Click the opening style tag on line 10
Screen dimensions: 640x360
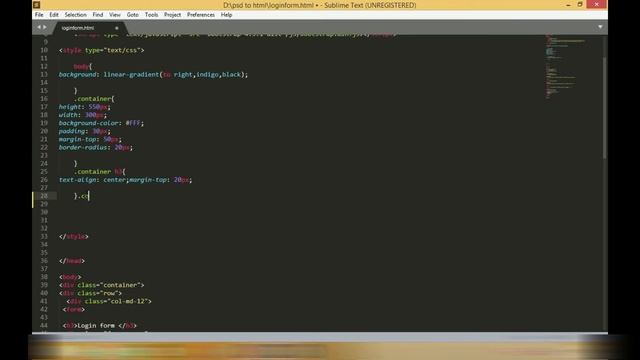(x=102, y=50)
